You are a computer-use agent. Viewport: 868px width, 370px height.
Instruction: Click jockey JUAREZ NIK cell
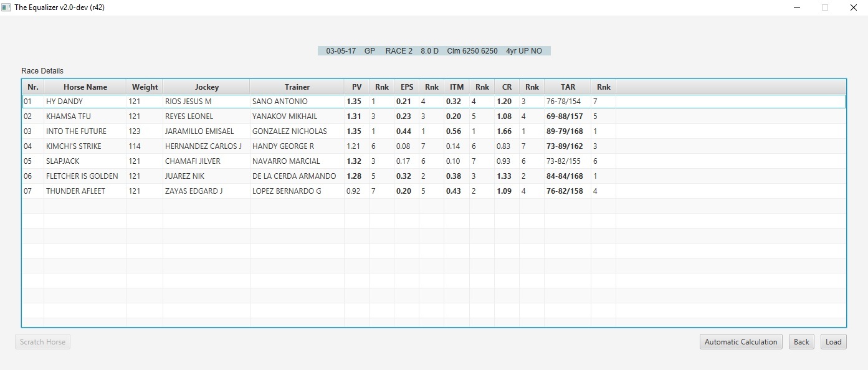point(206,176)
